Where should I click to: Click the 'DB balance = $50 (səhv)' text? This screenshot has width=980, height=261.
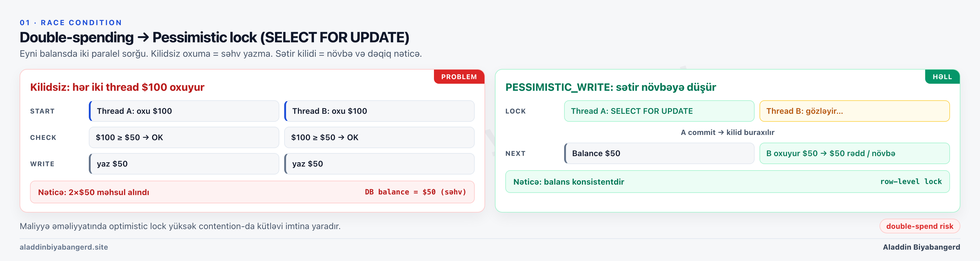click(416, 192)
